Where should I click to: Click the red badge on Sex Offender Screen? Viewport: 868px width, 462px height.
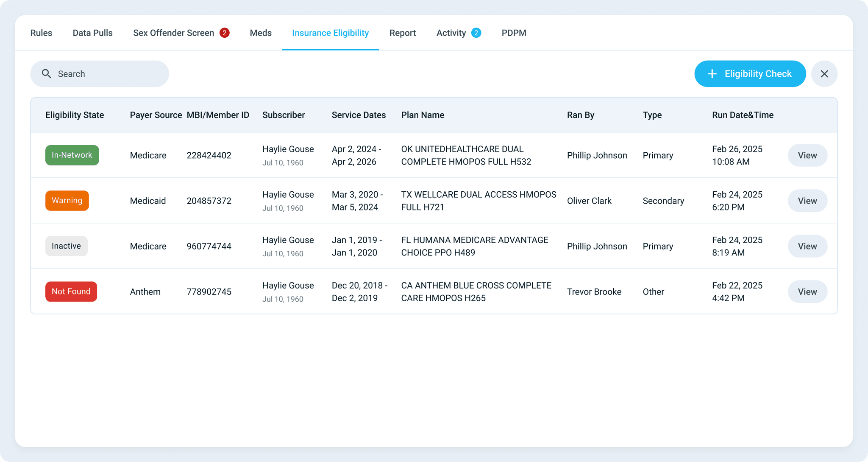[x=225, y=33]
